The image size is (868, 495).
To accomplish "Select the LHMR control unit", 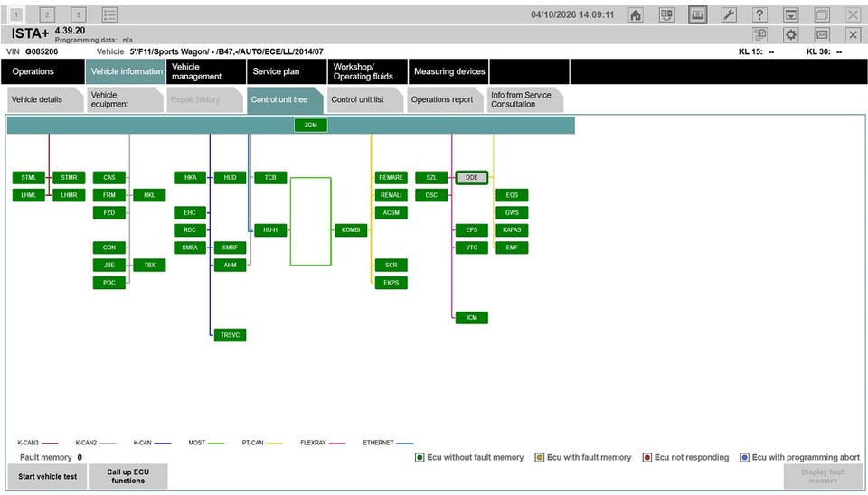I will point(70,195).
